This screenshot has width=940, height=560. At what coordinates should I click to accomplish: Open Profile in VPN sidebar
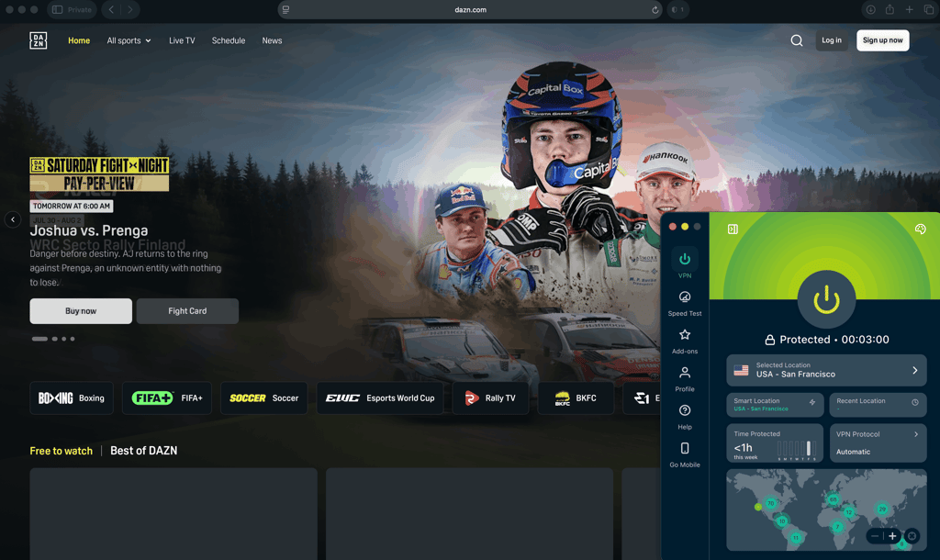[x=685, y=379]
